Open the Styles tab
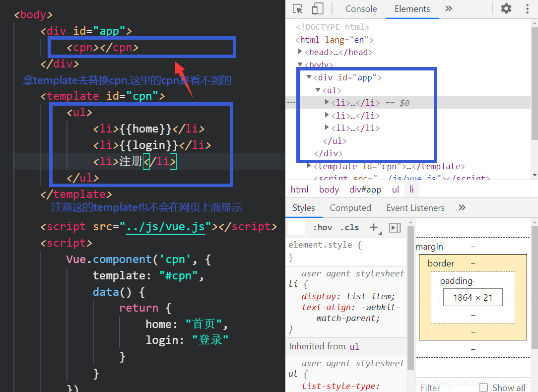Screen dimensions: 538x392 tap(304, 208)
